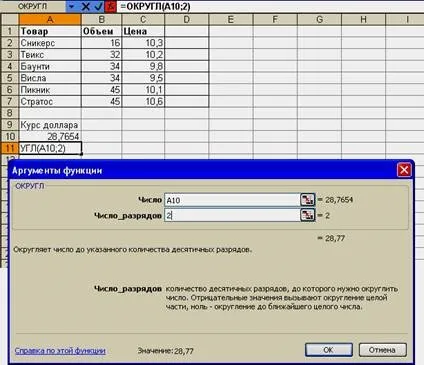The width and height of the screenshot is (424, 365).
Task: Click the insert function fx icon
Action: pos(110,6)
